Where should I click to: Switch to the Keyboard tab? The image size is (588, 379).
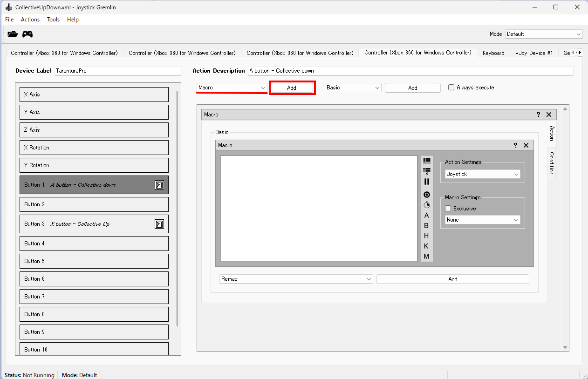click(x=493, y=53)
